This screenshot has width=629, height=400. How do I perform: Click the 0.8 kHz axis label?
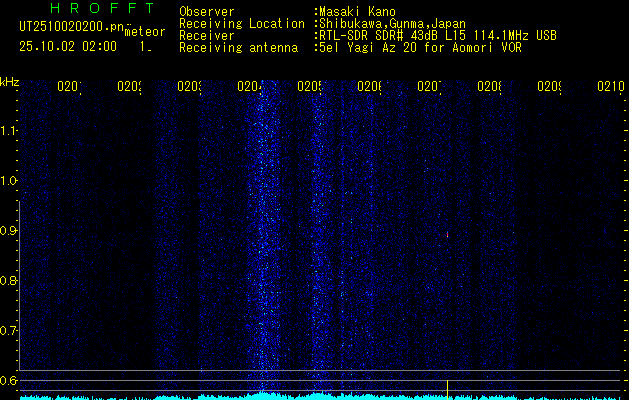[8, 280]
